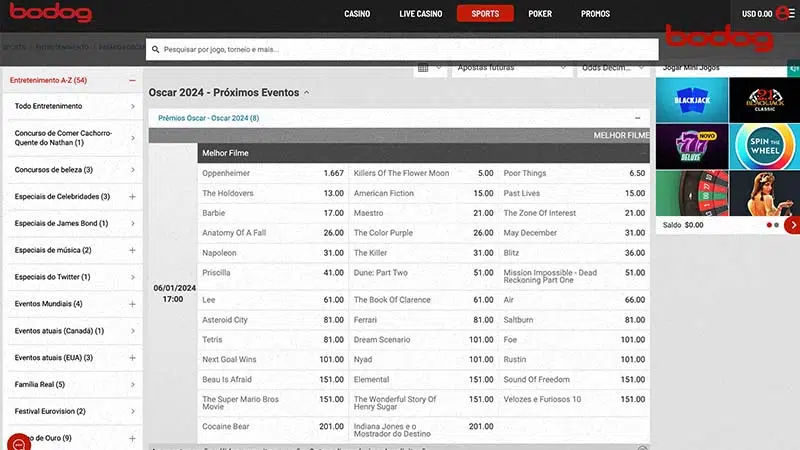The image size is (800, 450).
Task: Click the red next arrow in mini games
Action: 792,225
